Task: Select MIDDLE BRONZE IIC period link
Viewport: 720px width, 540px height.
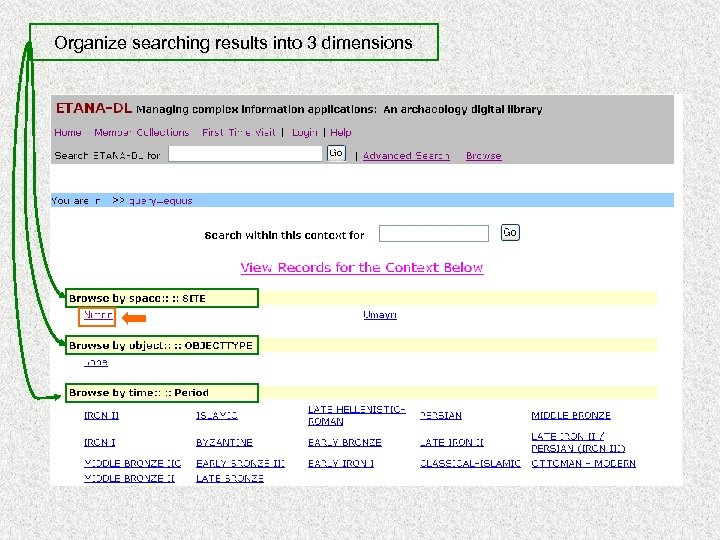Action: [133, 463]
